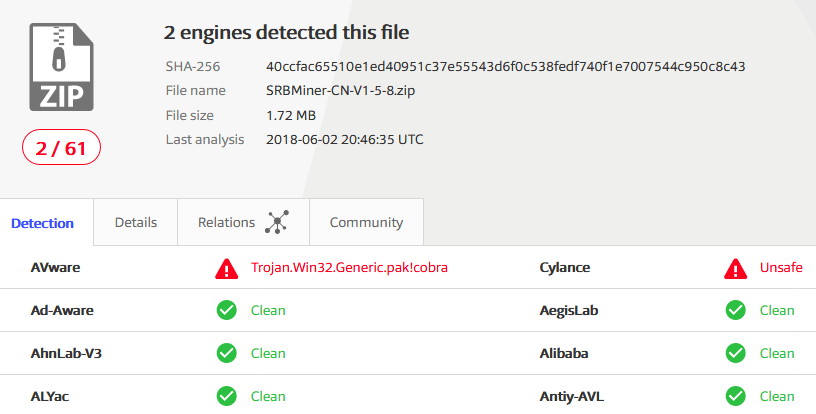The height and width of the screenshot is (414, 816).
Task: Open the Community tab
Action: pyautogui.click(x=366, y=222)
